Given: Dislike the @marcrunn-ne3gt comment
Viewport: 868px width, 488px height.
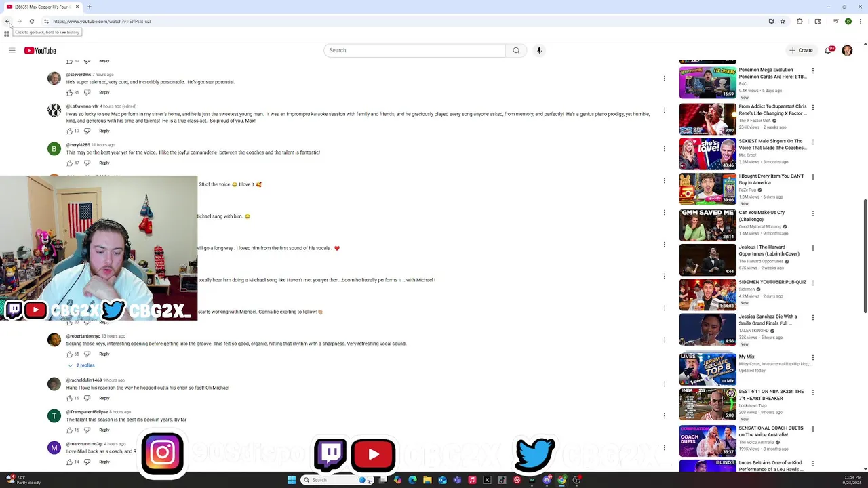Looking at the screenshot, I should coord(87,462).
